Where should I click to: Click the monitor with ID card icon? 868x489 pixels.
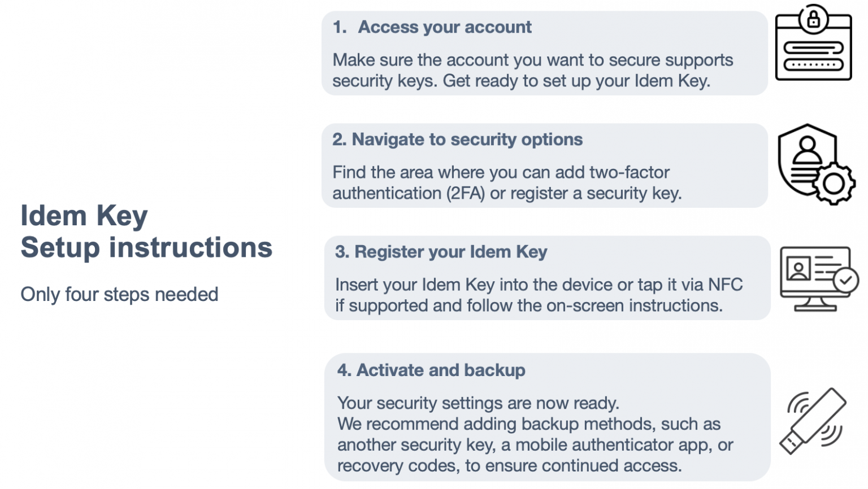click(814, 277)
